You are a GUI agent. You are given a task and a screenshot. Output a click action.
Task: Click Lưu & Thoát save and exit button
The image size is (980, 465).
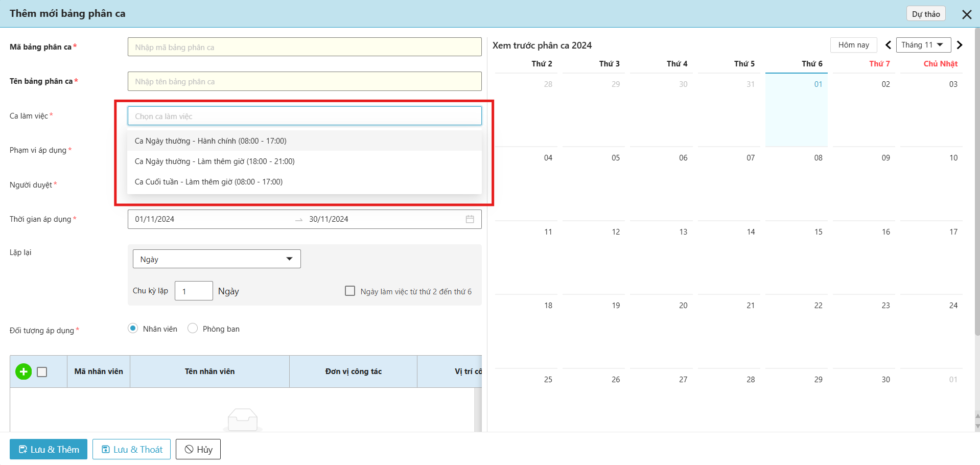tap(131, 449)
